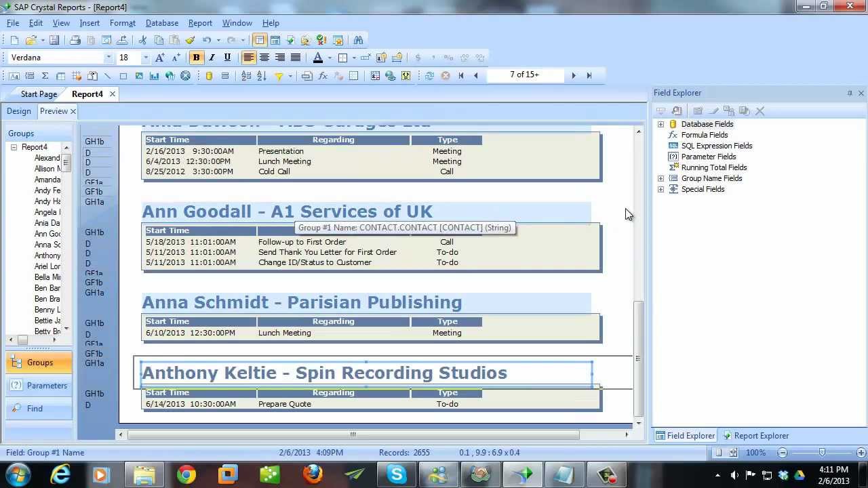Image resolution: width=868 pixels, height=488 pixels.
Task: Click the Insert Box icon
Action: 123,76
